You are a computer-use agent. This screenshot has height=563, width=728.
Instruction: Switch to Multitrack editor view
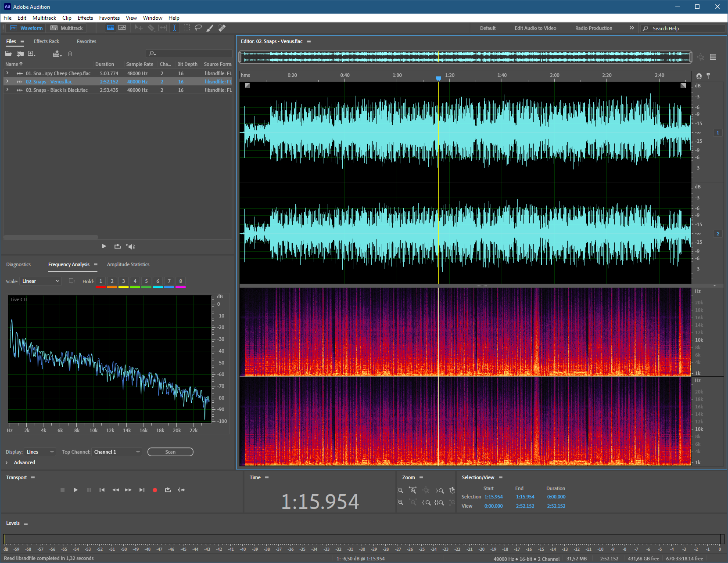[x=67, y=28]
